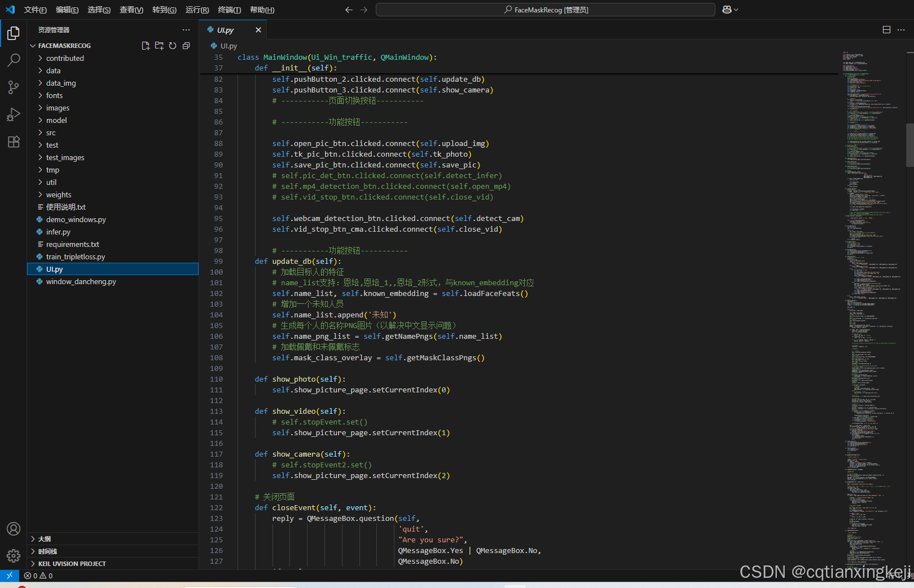Open the Manage gear settings icon

tap(14, 556)
